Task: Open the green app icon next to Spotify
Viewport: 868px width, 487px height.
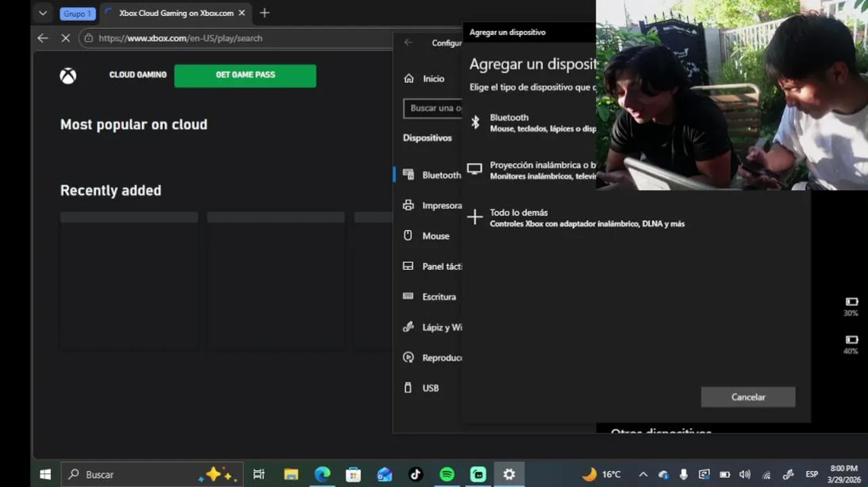Action: click(x=478, y=474)
